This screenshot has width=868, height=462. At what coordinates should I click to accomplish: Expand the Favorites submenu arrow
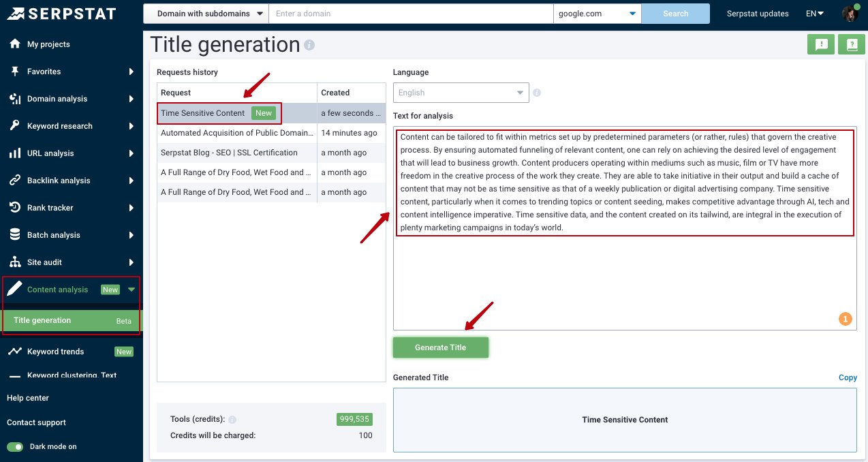tap(131, 72)
